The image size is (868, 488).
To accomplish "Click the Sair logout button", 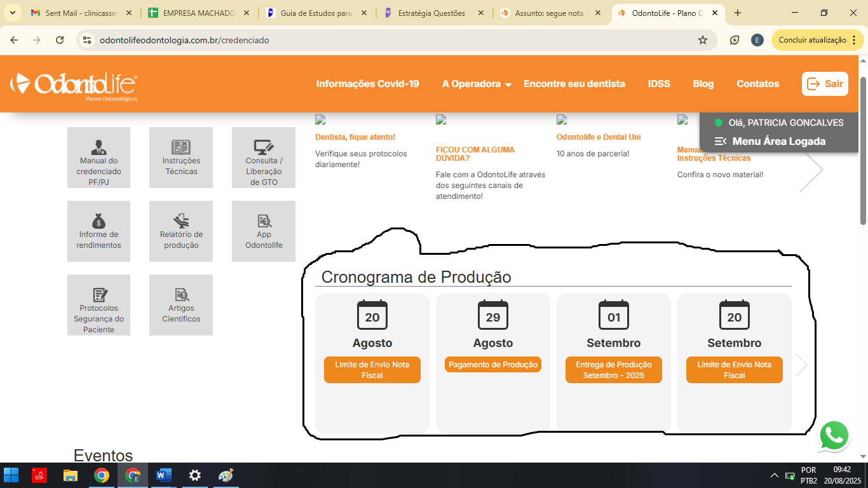I will 825,84.
